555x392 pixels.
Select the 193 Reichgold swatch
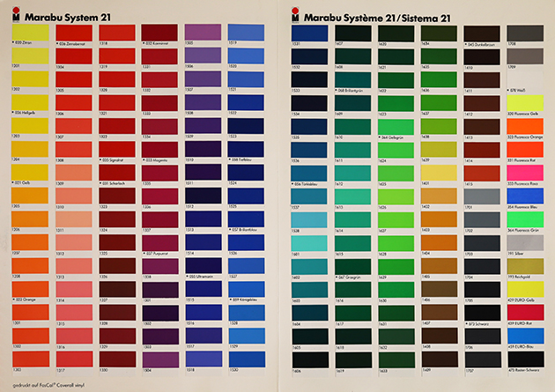[526, 266]
